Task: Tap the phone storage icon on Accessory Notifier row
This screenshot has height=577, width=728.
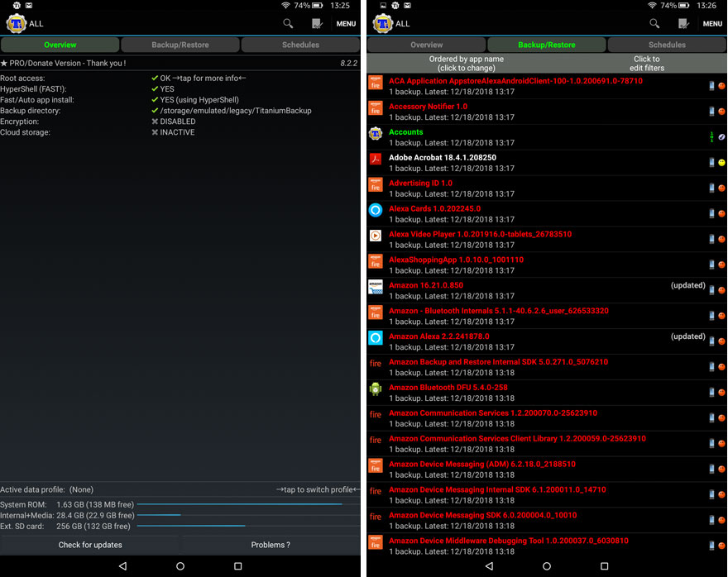Action: [711, 111]
